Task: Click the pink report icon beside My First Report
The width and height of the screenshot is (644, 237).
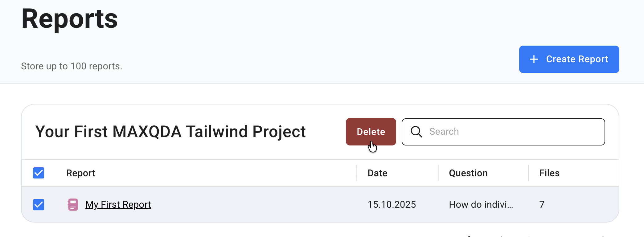Action: [x=73, y=204]
